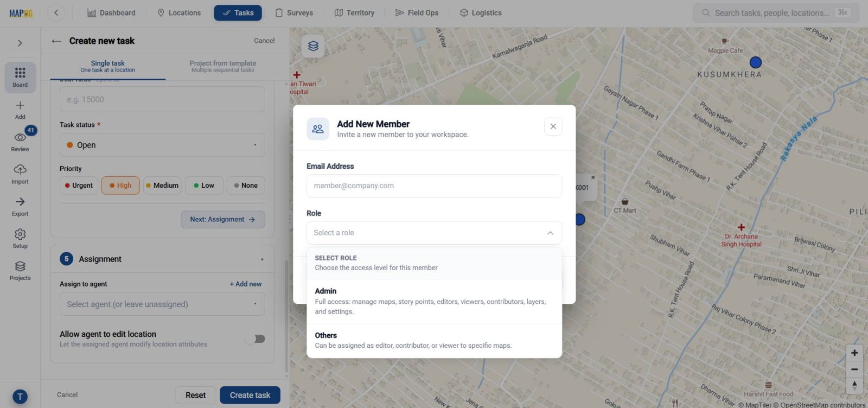
Task: Open the Field Ops tab
Action: (417, 12)
